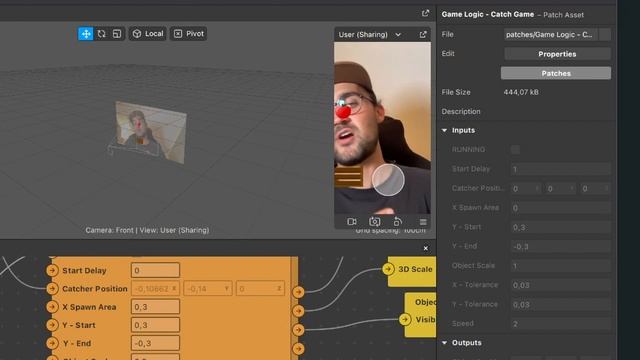Click Object Scale field in inspector
Image resolution: width=640 pixels, height=360 pixels.
click(560, 266)
